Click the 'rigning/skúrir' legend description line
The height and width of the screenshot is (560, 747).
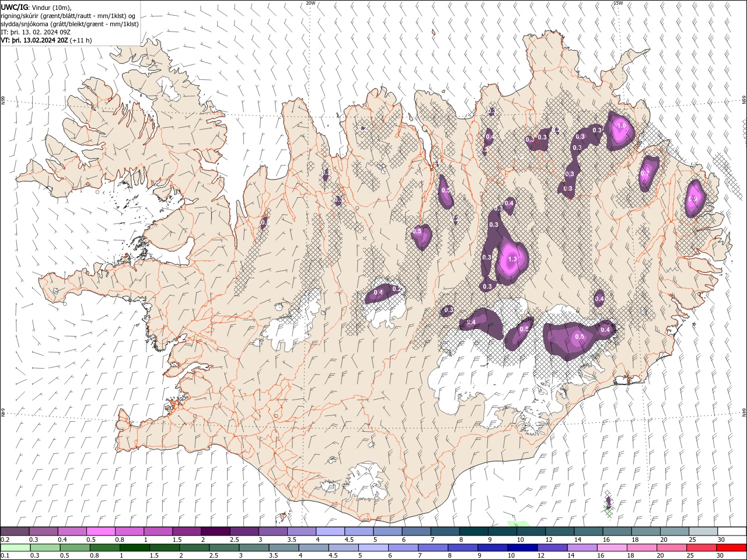(68, 16)
